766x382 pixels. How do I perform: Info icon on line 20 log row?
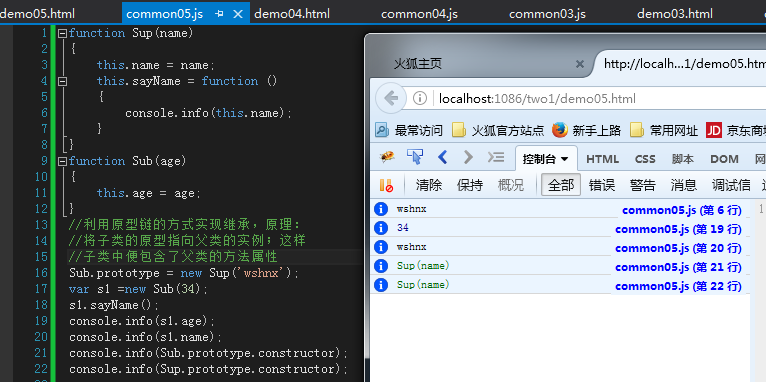pos(381,247)
